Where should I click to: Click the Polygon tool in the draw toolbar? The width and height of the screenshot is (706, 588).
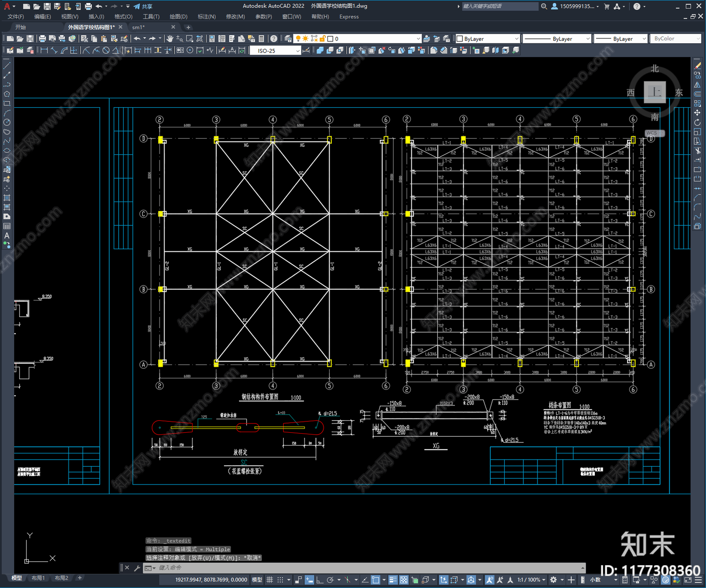click(7, 94)
